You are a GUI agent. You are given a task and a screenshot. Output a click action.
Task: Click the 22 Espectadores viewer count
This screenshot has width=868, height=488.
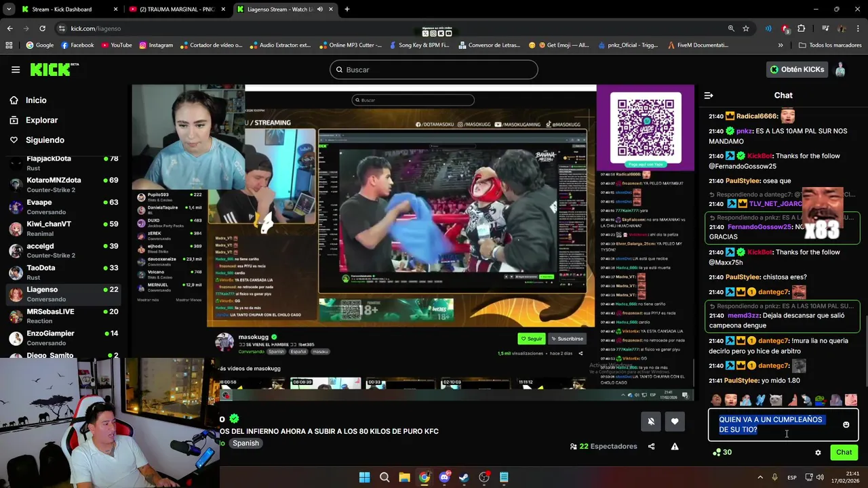[x=604, y=447]
